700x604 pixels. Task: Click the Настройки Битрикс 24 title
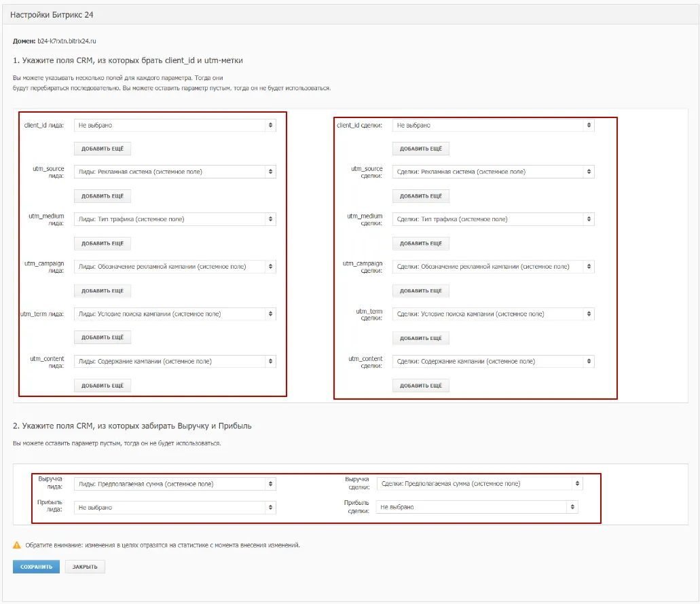click(52, 15)
